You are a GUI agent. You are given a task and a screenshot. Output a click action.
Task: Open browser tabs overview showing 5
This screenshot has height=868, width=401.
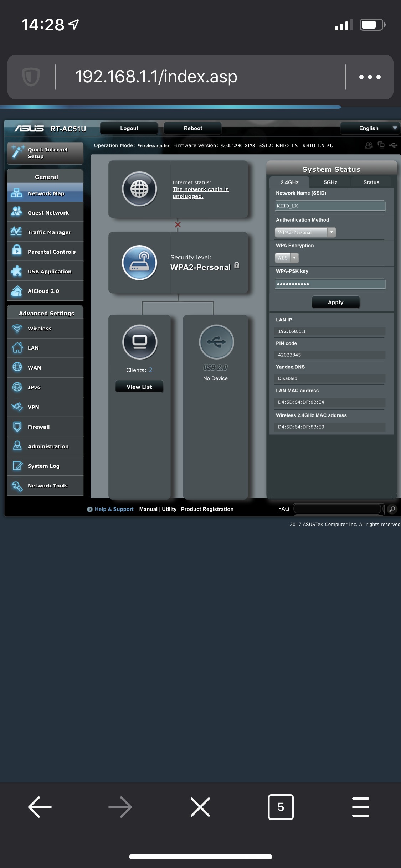(x=281, y=807)
